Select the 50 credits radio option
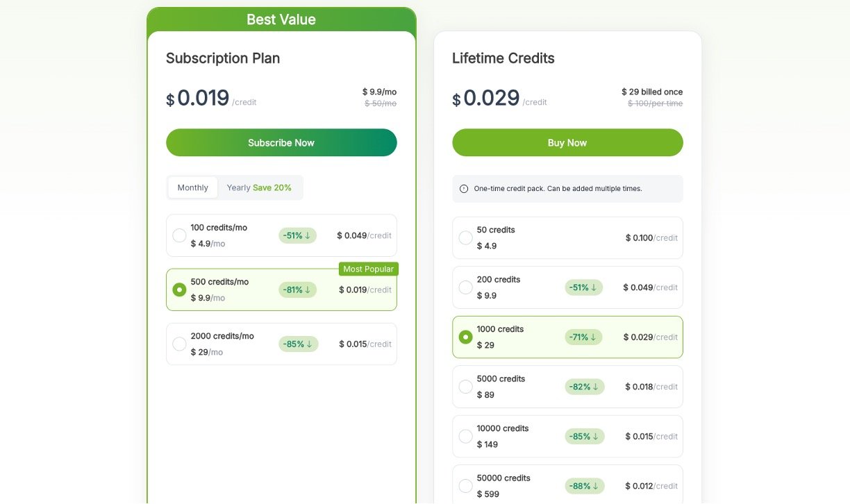850x504 pixels. (465, 238)
